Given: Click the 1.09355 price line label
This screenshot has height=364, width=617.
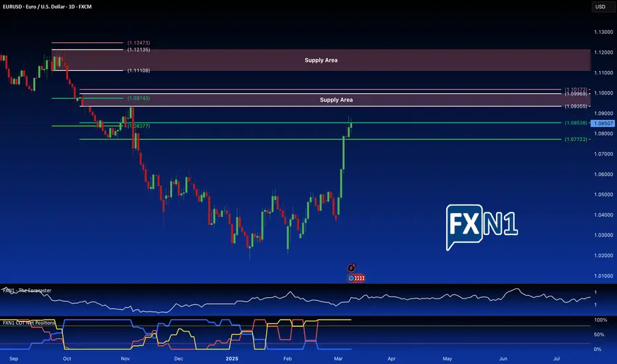Looking at the screenshot, I should (x=576, y=107).
